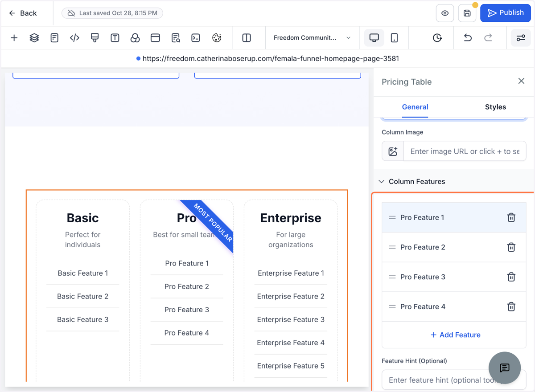Click drag handle of Pro Feature 4
Screen dimensions: 535x392
click(392, 306)
